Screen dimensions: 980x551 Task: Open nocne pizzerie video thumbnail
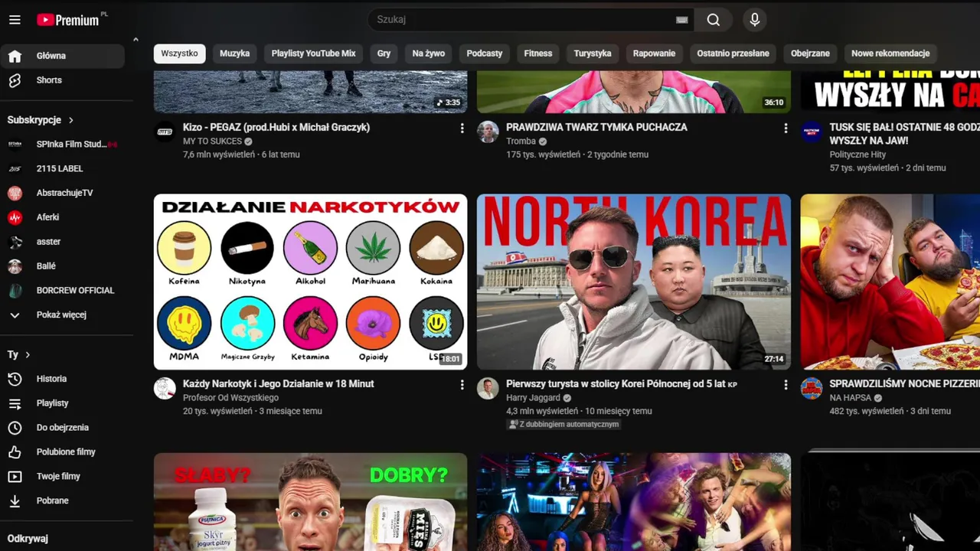[x=890, y=282]
